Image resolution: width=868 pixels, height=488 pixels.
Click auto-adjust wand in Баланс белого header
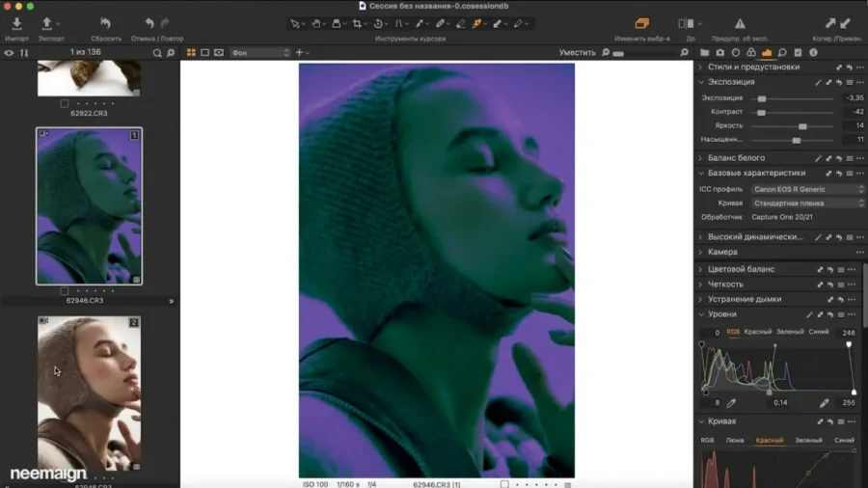point(818,158)
